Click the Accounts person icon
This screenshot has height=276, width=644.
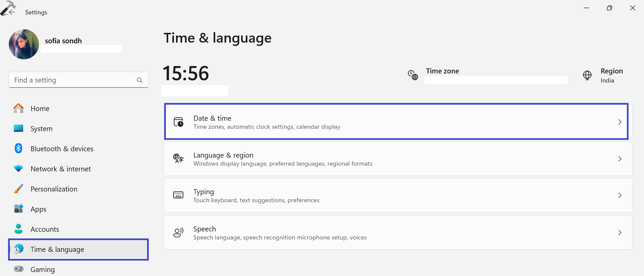pos(18,229)
